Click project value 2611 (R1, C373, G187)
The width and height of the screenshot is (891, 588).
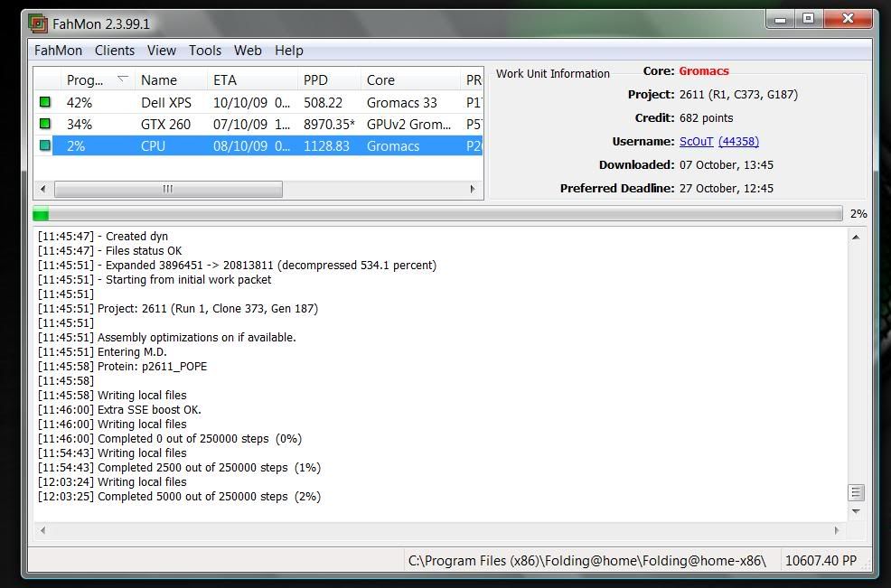pyautogui.click(x=738, y=94)
